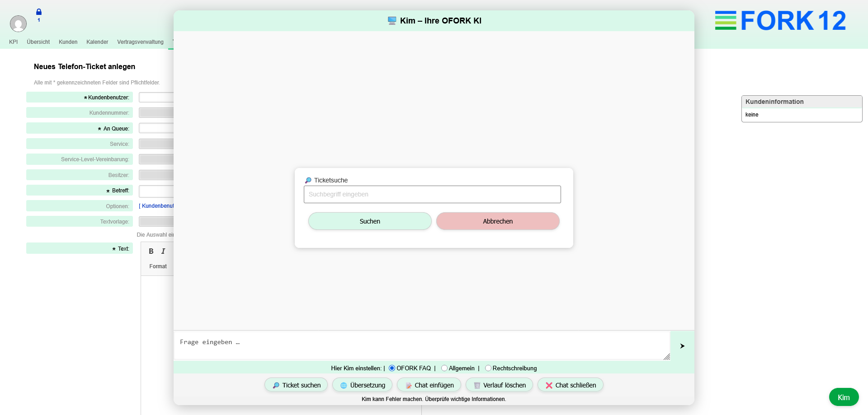Click the Italic formatting icon
Screen dimensions: 868x415
(163, 252)
